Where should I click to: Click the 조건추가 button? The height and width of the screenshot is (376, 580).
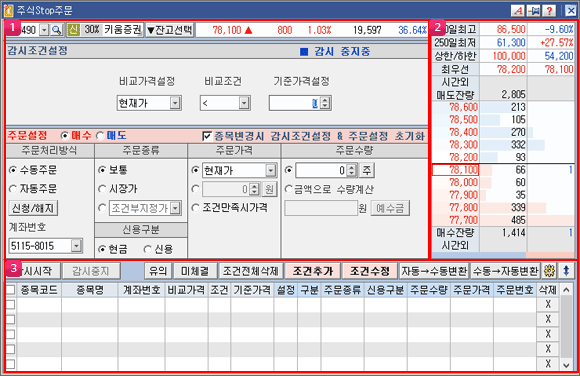[x=313, y=271]
